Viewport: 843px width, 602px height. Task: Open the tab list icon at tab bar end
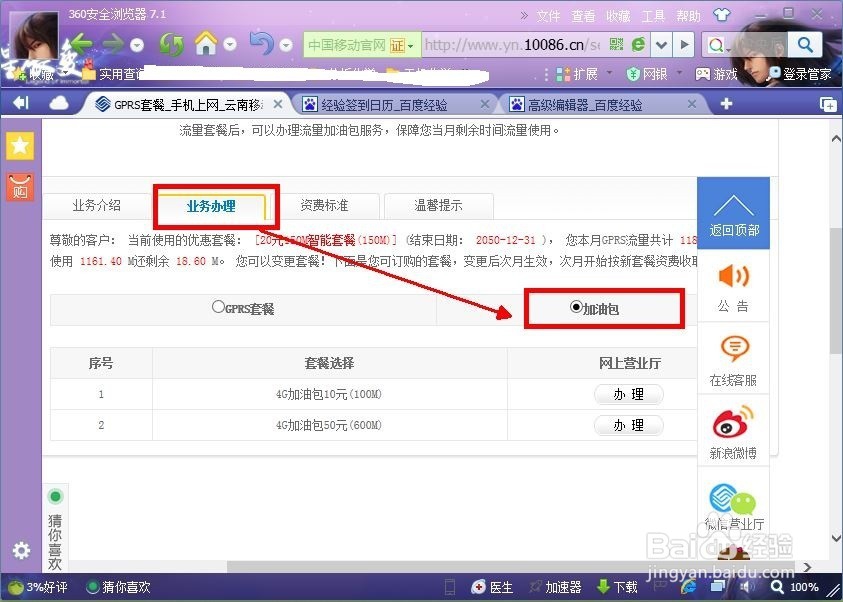coord(828,104)
